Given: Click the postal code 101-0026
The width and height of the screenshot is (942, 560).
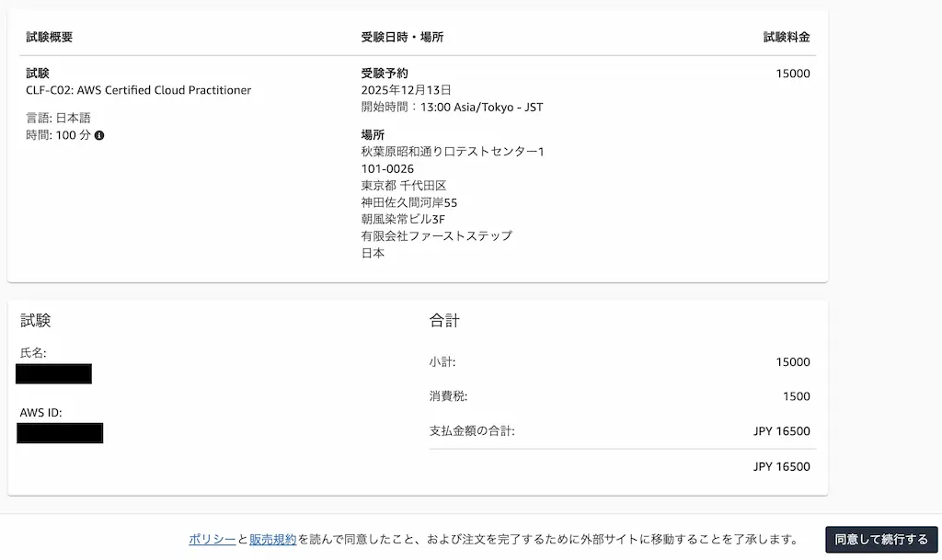Looking at the screenshot, I should click(x=387, y=168).
